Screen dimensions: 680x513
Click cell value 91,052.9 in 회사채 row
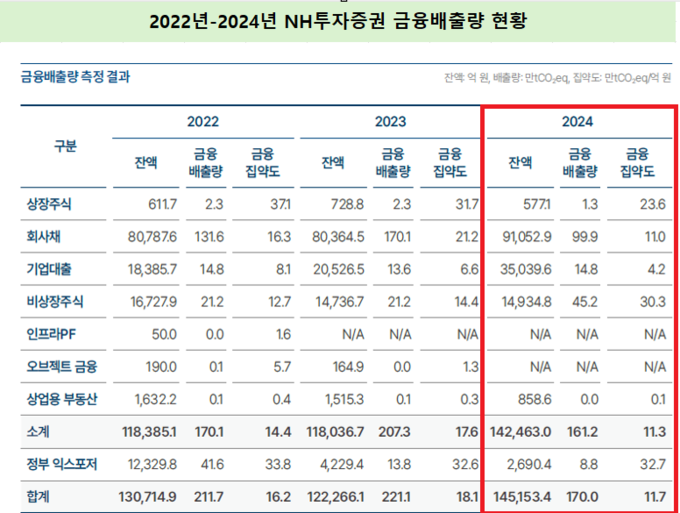coord(527,237)
